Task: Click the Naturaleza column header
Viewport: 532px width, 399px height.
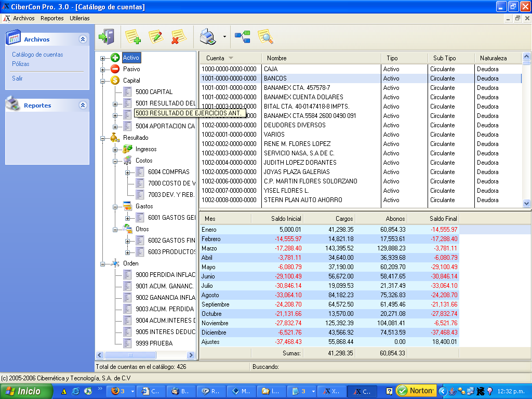Action: pos(498,58)
